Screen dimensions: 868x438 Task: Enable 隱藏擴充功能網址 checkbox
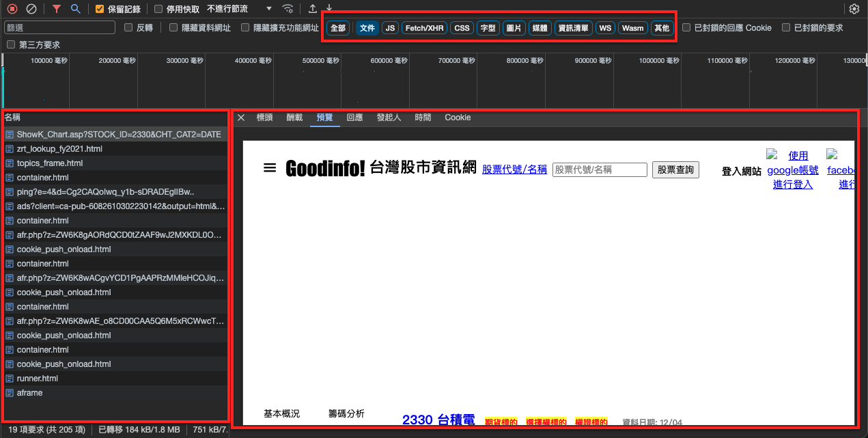click(245, 28)
